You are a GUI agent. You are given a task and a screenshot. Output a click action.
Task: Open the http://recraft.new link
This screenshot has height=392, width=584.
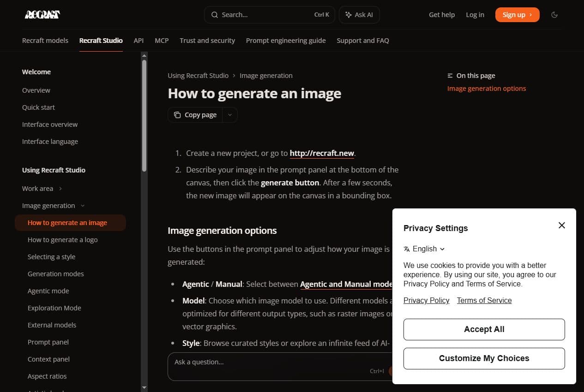coord(323,153)
